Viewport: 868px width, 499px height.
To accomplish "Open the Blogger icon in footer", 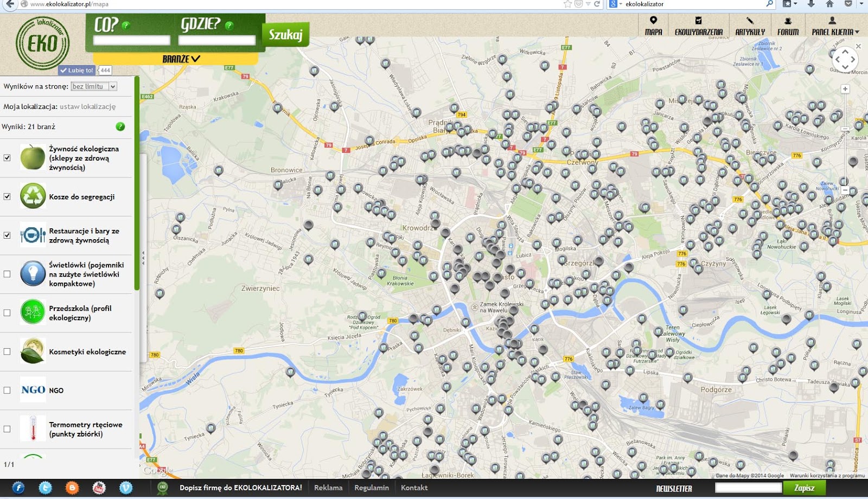I will [72, 488].
